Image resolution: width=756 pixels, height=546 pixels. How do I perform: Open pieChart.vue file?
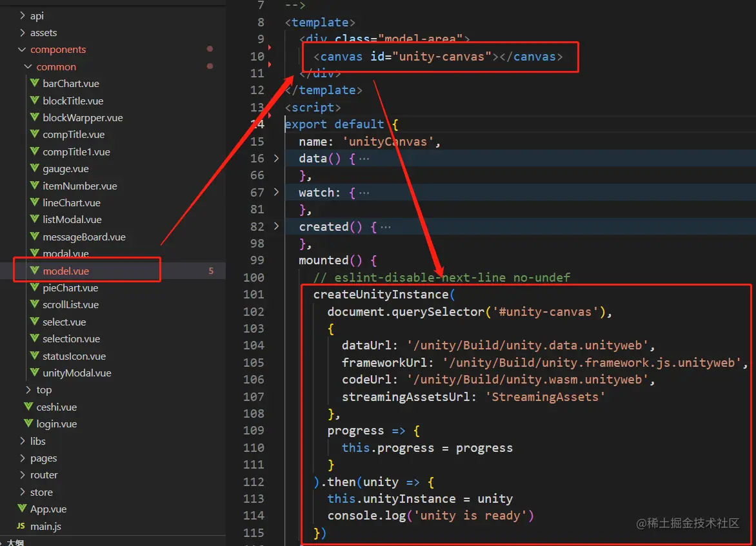(x=70, y=288)
